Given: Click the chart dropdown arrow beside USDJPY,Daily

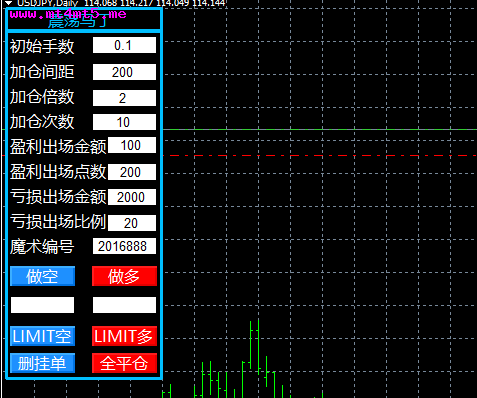Looking at the screenshot, I should (9, 3).
